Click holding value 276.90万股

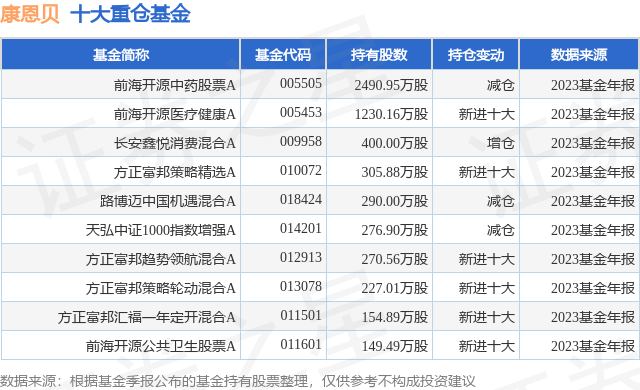click(395, 230)
